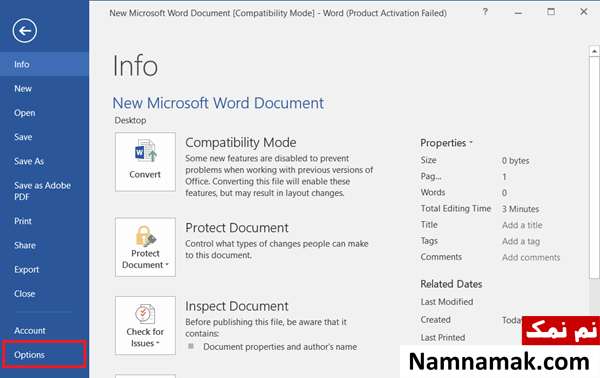Click the Compatibility Mode heading
Viewport: 600px width, 378px height.
tap(241, 142)
